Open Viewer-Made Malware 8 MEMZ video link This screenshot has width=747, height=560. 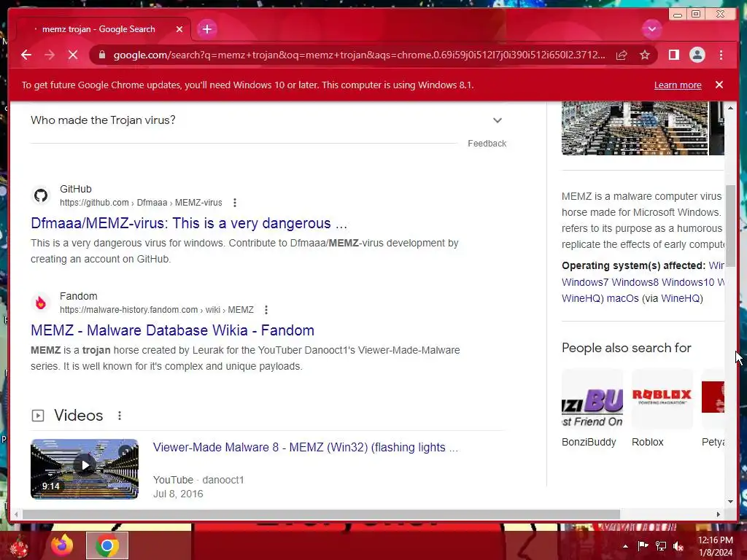point(305,447)
